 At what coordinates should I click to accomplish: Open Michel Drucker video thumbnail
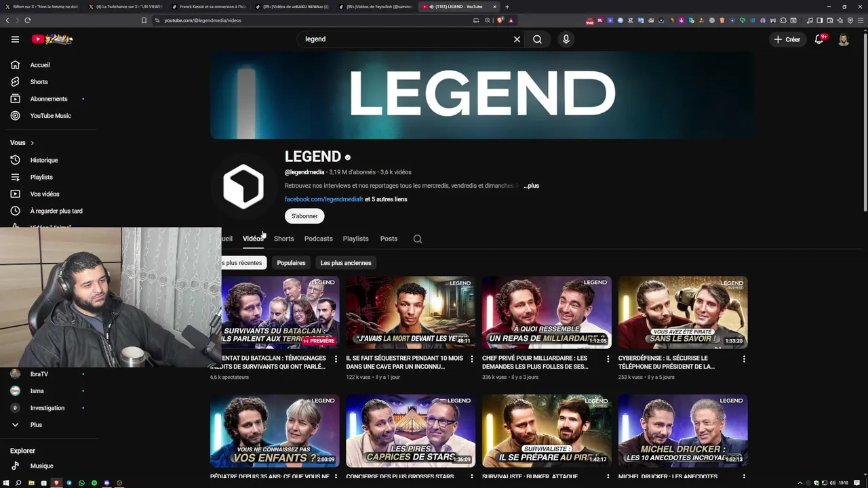click(x=683, y=431)
